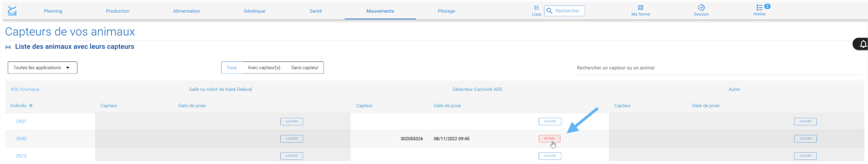Screen dimensions: 868x164
Task: Click Ajouter ABS sensor for animal 2431
Action: click(550, 121)
